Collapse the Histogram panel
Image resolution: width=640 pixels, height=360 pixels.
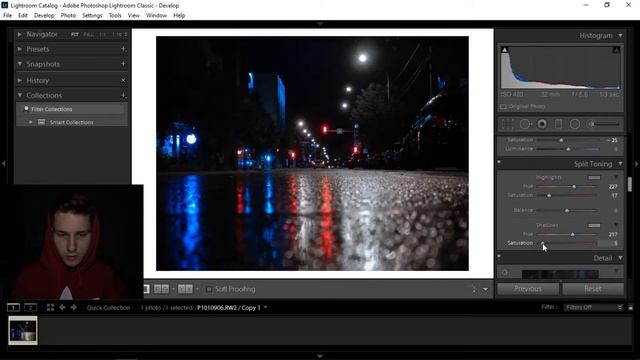click(620, 36)
